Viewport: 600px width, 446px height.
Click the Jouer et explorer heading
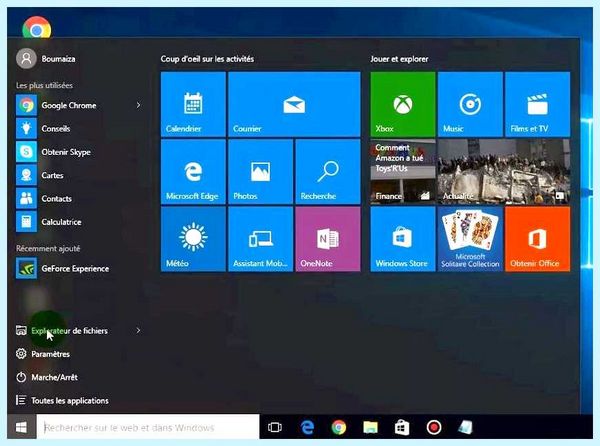coord(399,59)
